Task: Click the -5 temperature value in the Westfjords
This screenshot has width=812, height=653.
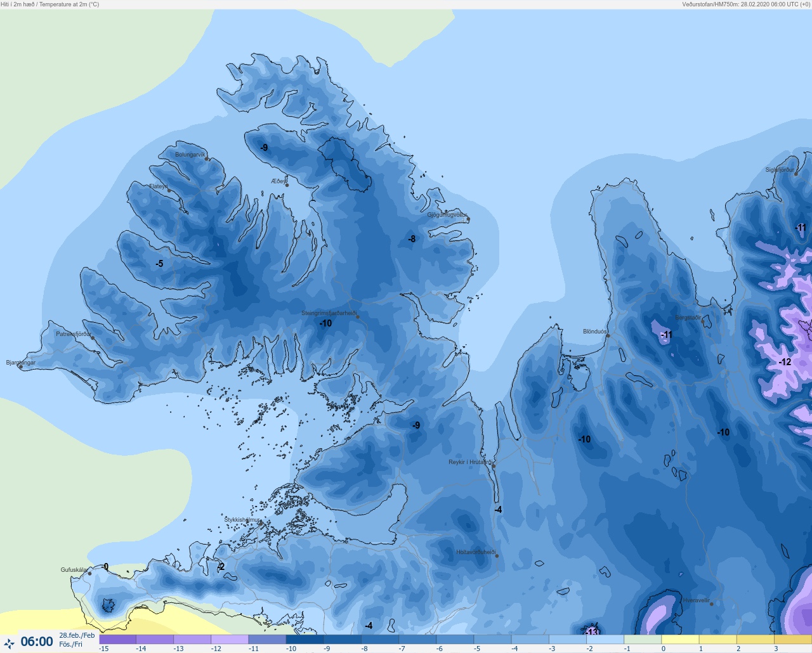Action: coord(159,264)
